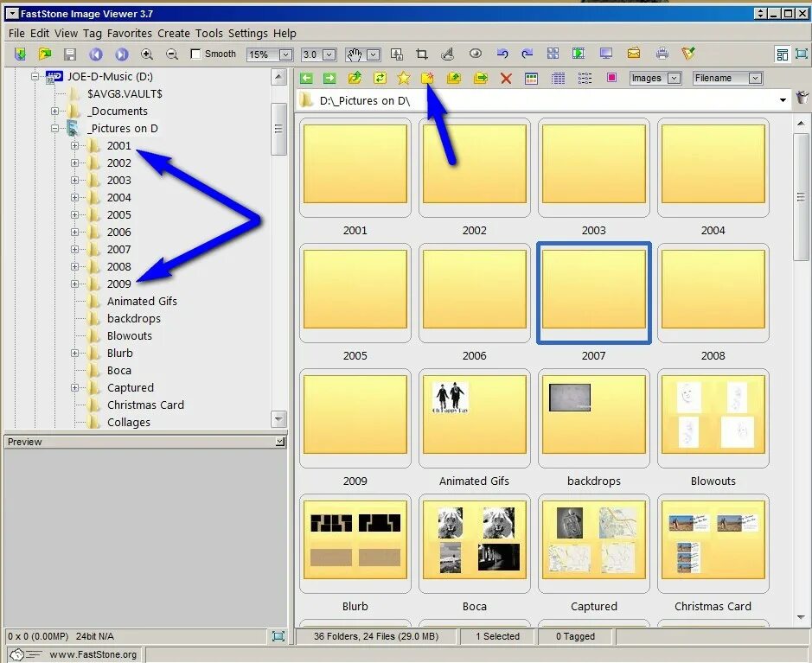Click the trash can button beside path bar

802,98
